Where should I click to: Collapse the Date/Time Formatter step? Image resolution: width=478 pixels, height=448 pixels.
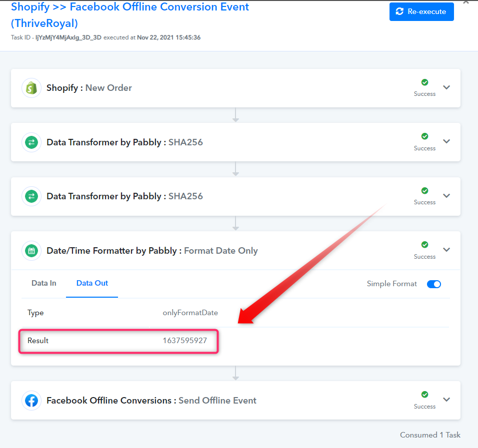pos(446,250)
